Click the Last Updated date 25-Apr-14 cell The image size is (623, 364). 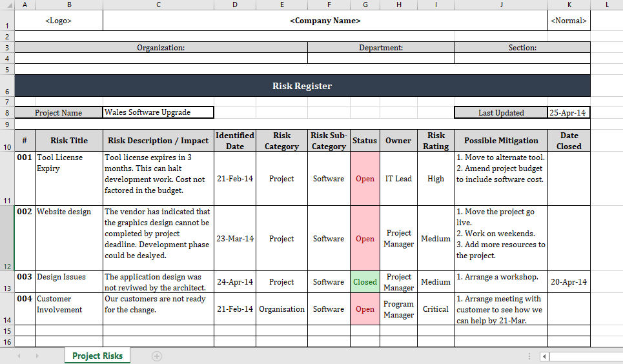tap(568, 112)
